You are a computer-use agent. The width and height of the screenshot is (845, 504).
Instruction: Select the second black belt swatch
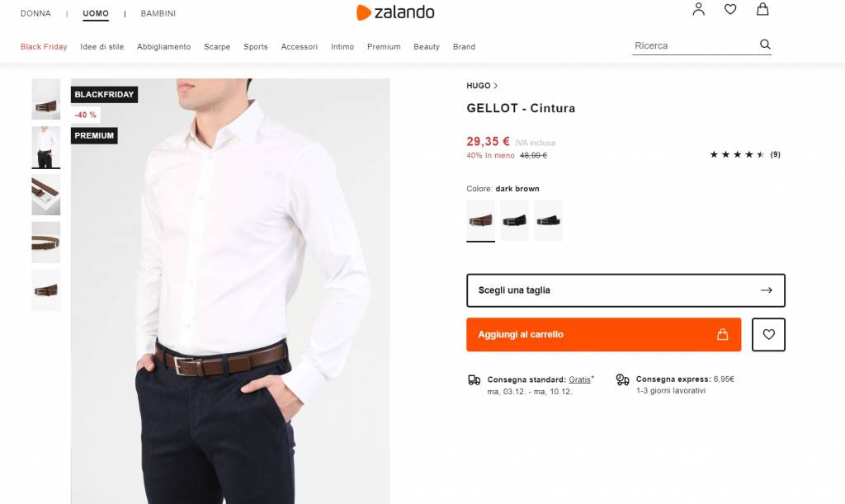coord(548,220)
